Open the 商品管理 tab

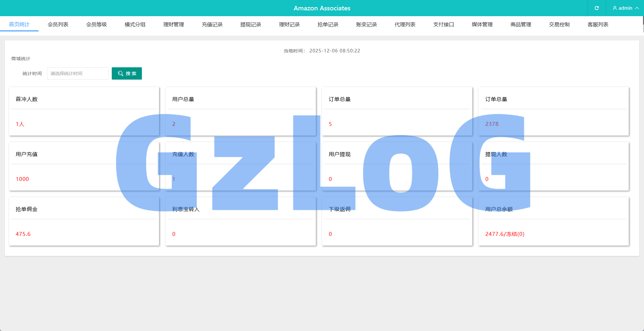[x=521, y=25]
